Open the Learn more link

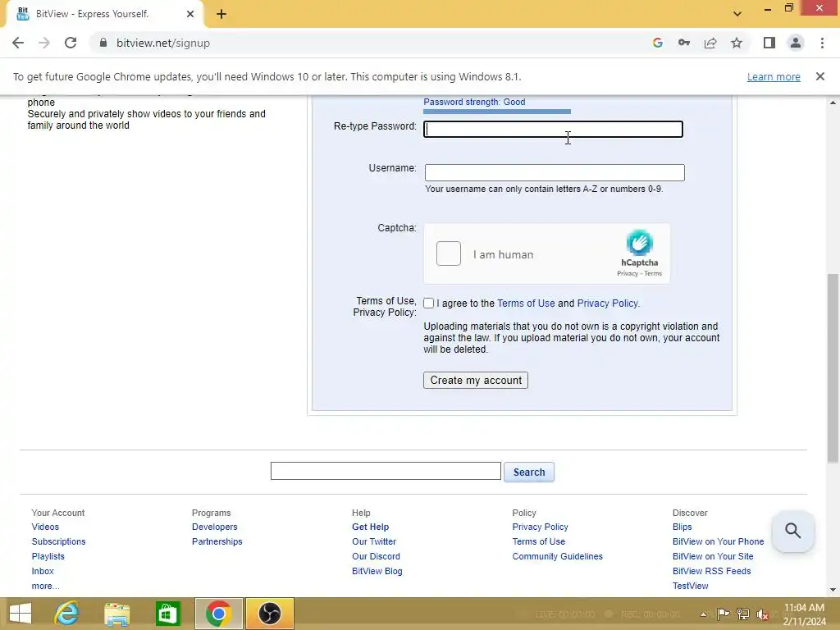774,77
